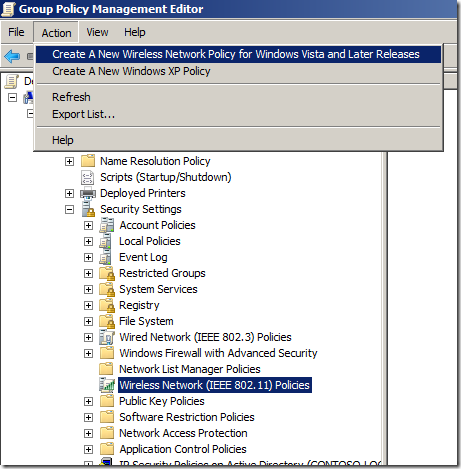The height and width of the screenshot is (469, 461).
Task: Select Deployed Printers tree item
Action: coord(143,193)
